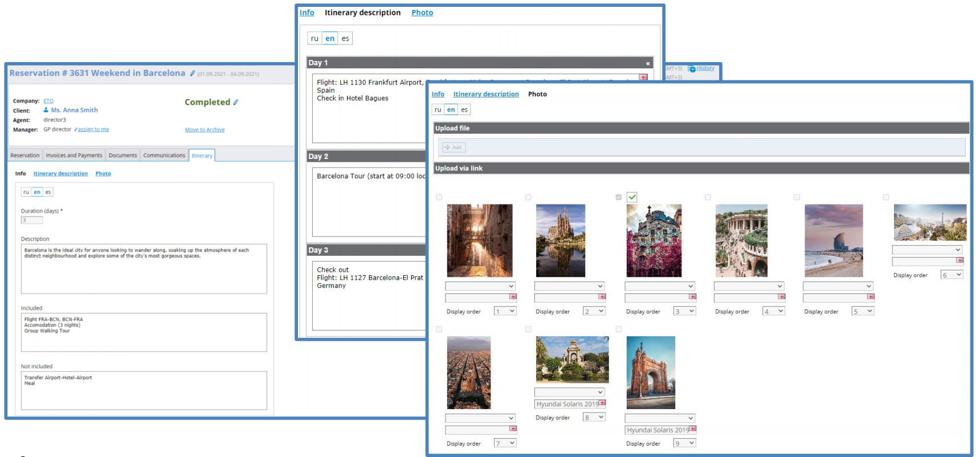Click the pencil icon beside reservation title
This screenshot has height=457, width=980.
(x=193, y=74)
